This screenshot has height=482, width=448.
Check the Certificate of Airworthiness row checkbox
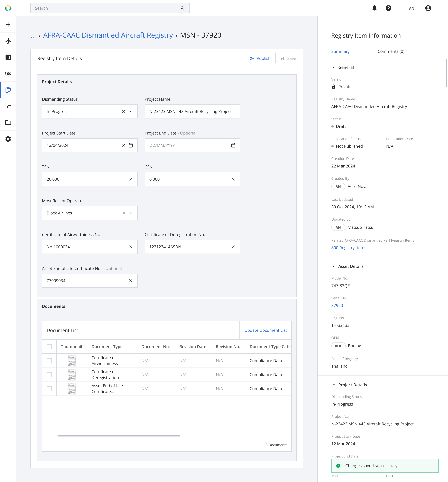point(49,360)
